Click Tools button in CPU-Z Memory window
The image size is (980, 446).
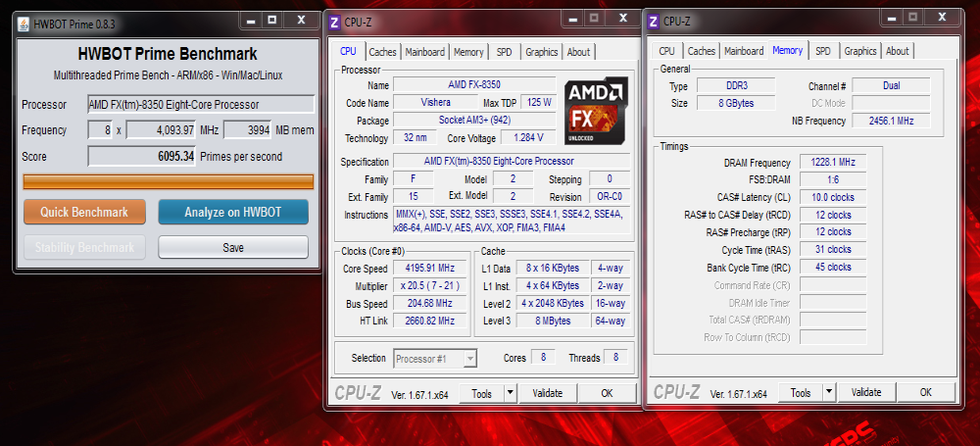coord(801,392)
